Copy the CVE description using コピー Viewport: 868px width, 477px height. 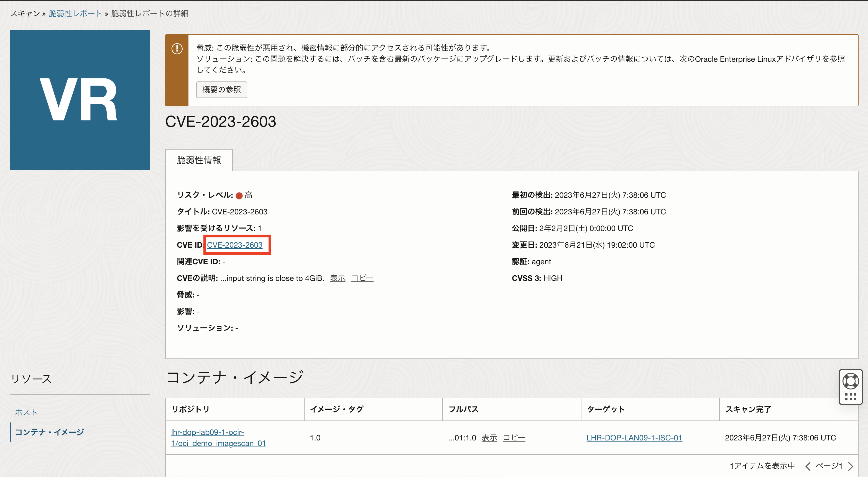[x=362, y=278]
